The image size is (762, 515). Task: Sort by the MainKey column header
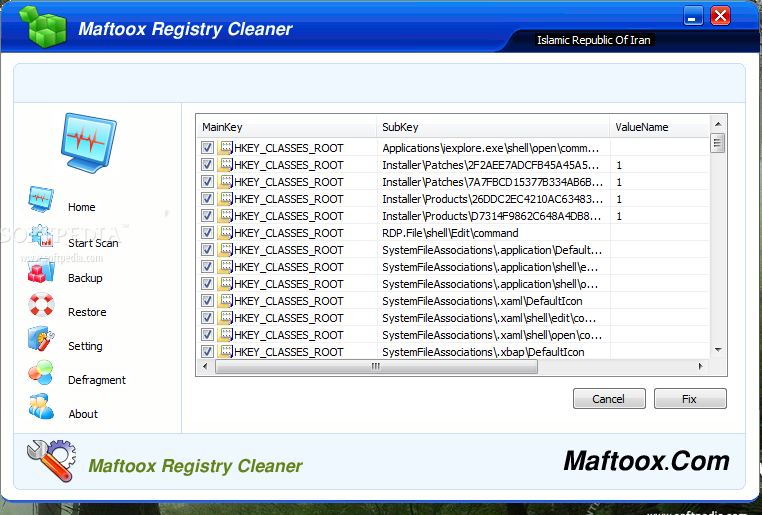(286, 127)
